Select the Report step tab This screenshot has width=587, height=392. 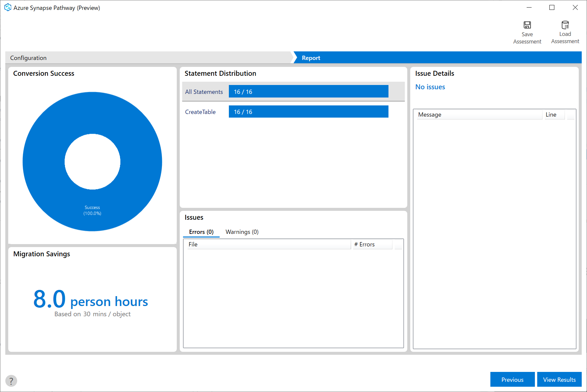437,58
